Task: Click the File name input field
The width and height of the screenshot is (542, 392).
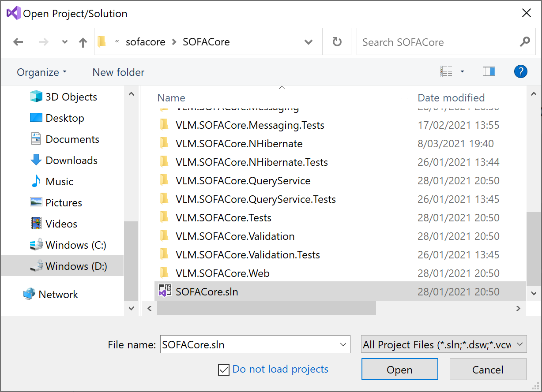Action: [x=255, y=344]
